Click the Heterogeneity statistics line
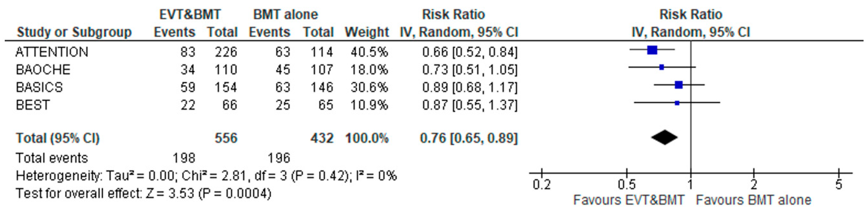The image size is (868, 211). (x=206, y=176)
